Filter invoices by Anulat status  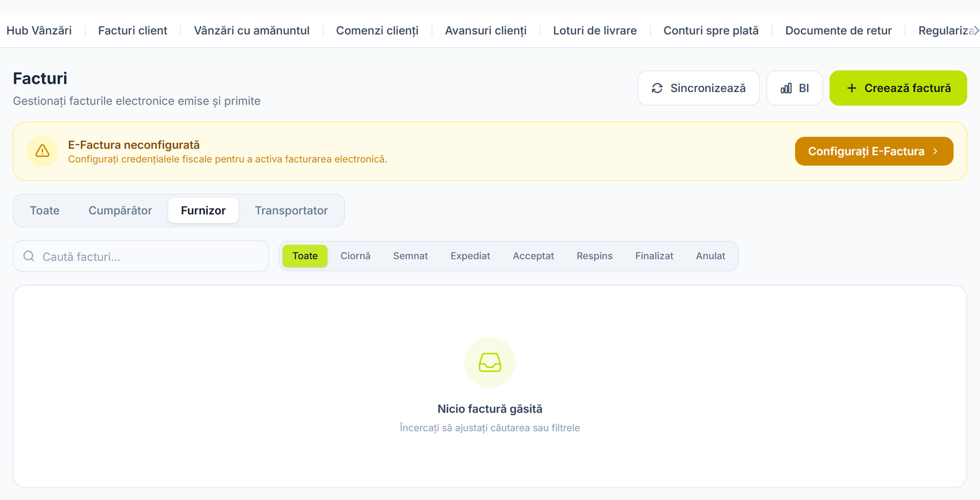click(x=711, y=256)
